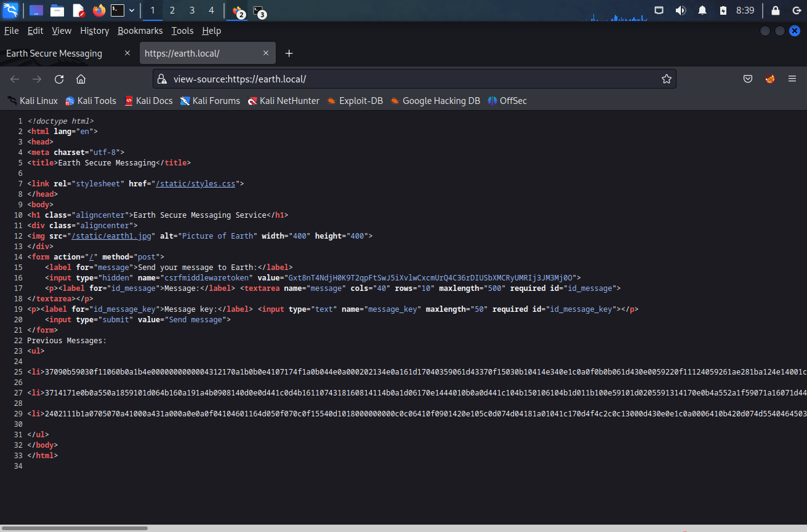Click the view-source URL address bar
This screenshot has height=532, width=807.
tap(414, 79)
